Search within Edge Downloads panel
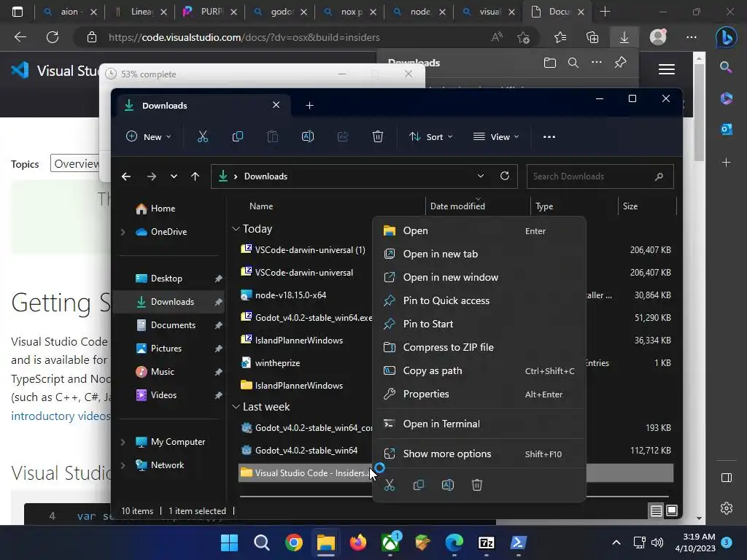Image resolution: width=747 pixels, height=560 pixels. point(573,63)
